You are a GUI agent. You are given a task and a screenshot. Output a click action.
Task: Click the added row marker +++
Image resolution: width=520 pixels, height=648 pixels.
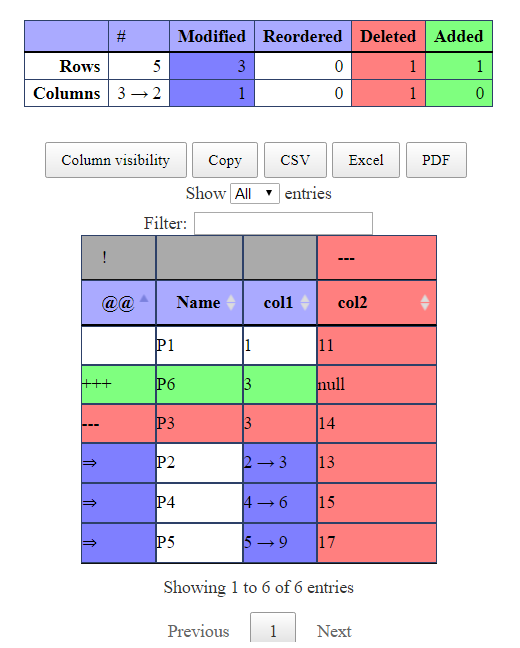pos(97,384)
